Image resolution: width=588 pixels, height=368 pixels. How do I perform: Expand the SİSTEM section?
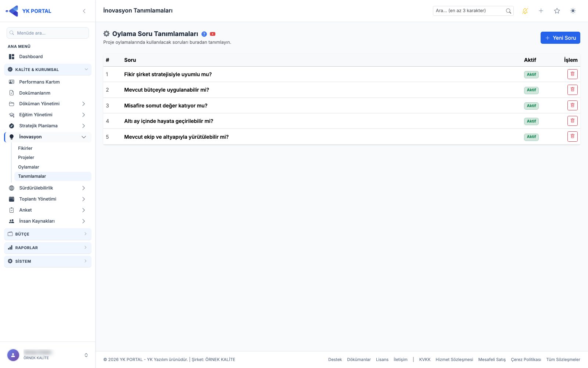click(48, 261)
